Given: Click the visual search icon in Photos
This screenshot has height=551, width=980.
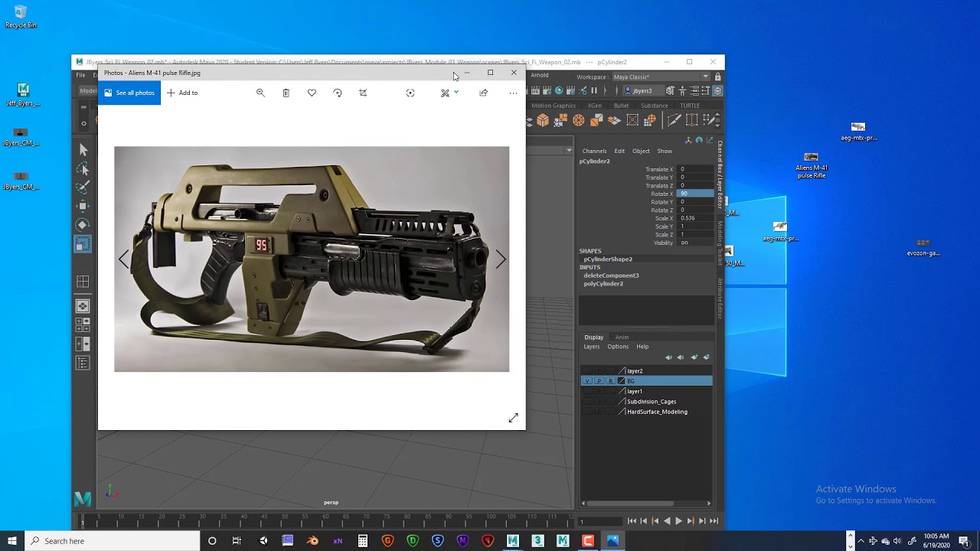Looking at the screenshot, I should tap(410, 93).
